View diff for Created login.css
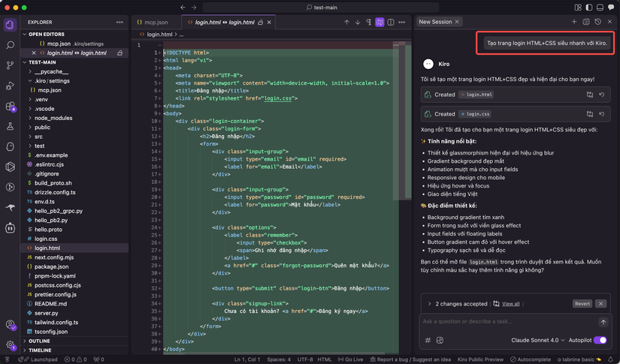This screenshot has width=620, height=364. 589,114
